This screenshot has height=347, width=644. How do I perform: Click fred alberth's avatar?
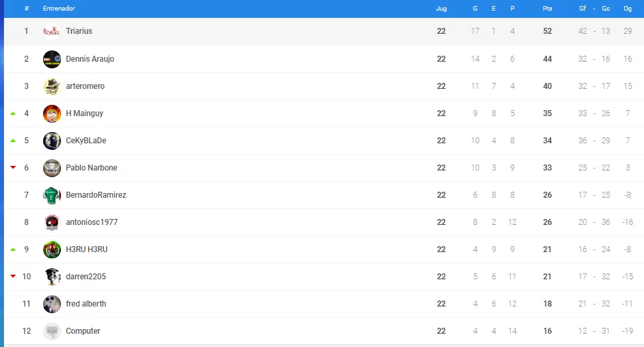[52, 305]
